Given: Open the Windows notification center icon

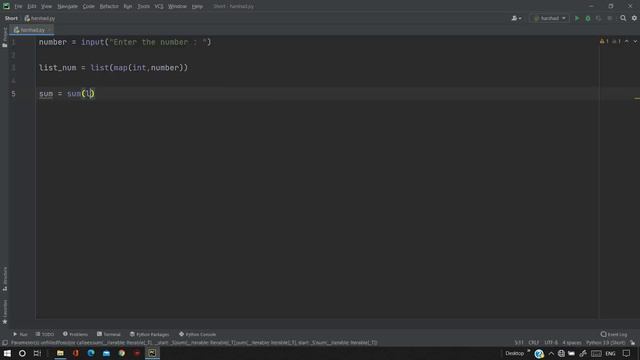Looking at the screenshot, I should coord(626,353).
